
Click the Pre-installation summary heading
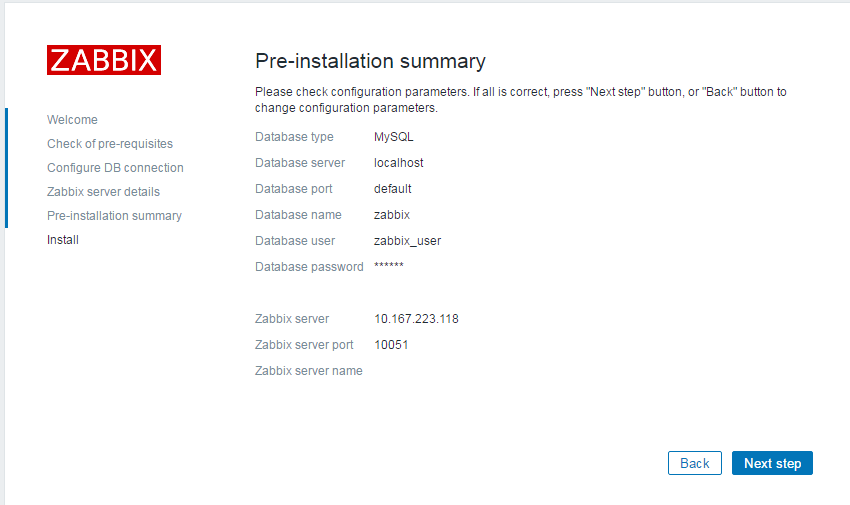(x=370, y=61)
